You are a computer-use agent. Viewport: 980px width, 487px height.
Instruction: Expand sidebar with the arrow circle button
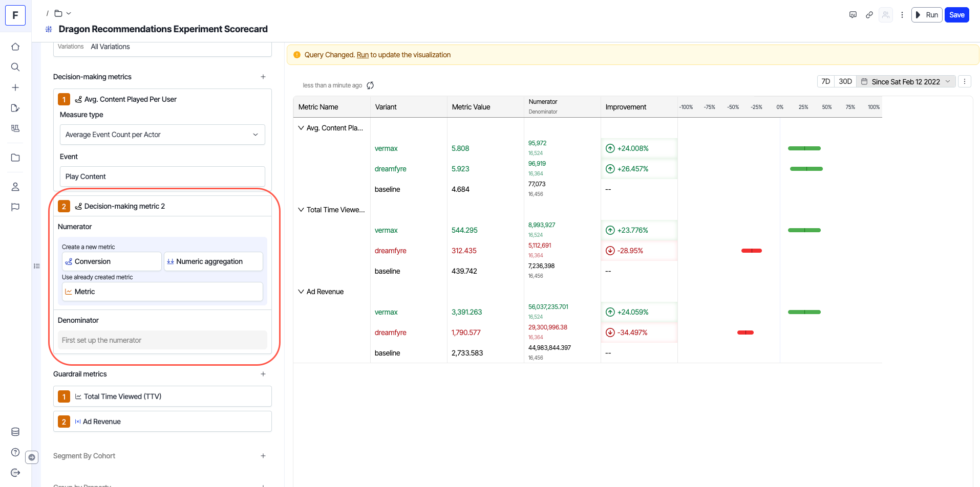(32, 457)
